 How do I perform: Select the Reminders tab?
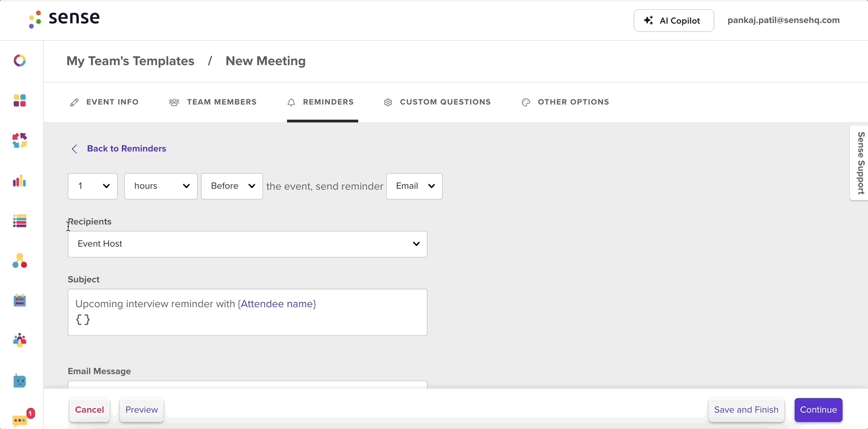(321, 102)
